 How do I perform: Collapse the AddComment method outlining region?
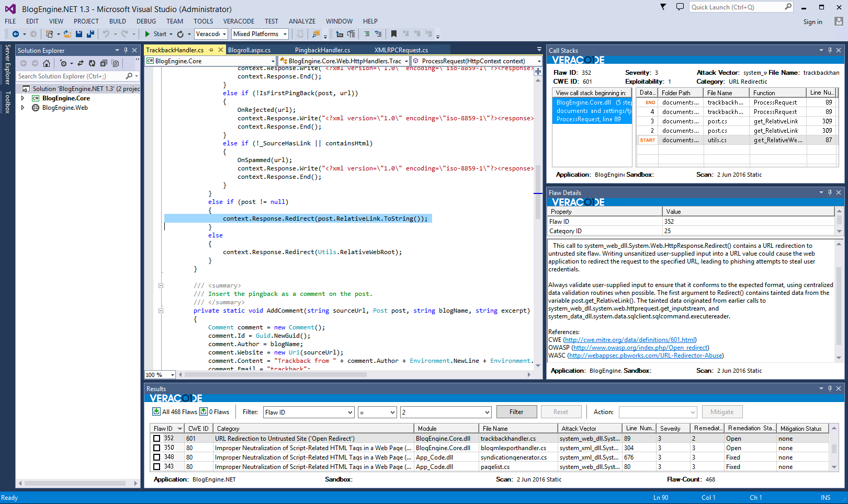161,311
